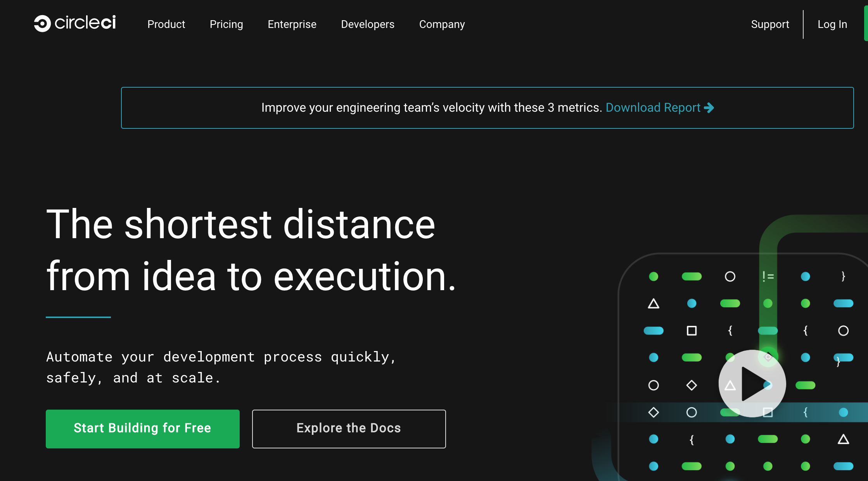Screen dimensions: 868x481
Task: Click the square shape icon in grid
Action: pyautogui.click(x=692, y=330)
